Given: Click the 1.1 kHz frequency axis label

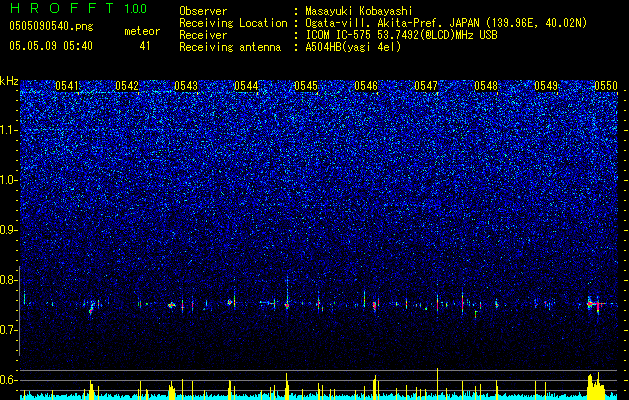Looking at the screenshot, I should tap(9, 130).
